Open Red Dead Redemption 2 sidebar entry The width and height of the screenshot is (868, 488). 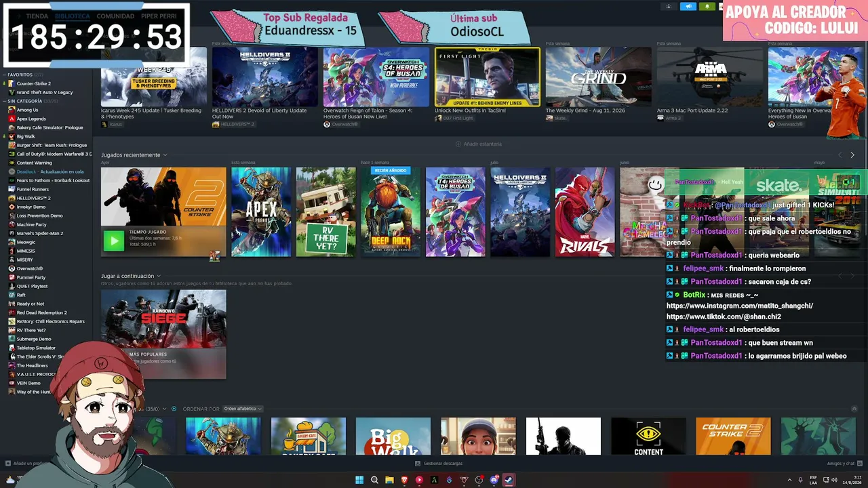pos(41,312)
